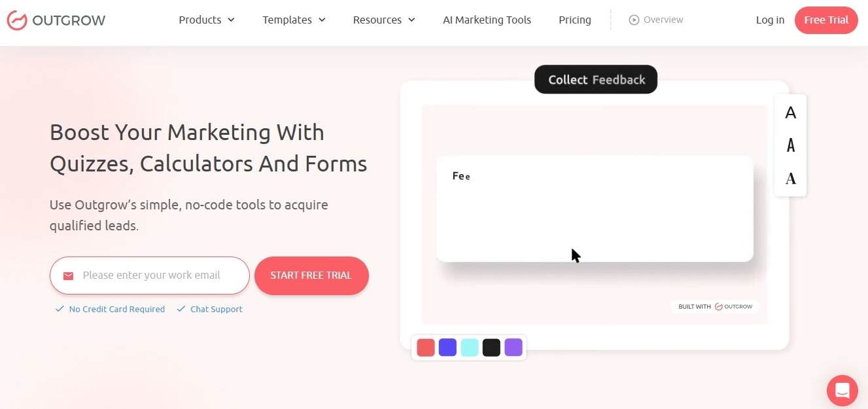The image size is (868, 409).
Task: Click the Log in link
Action: pyautogui.click(x=770, y=20)
